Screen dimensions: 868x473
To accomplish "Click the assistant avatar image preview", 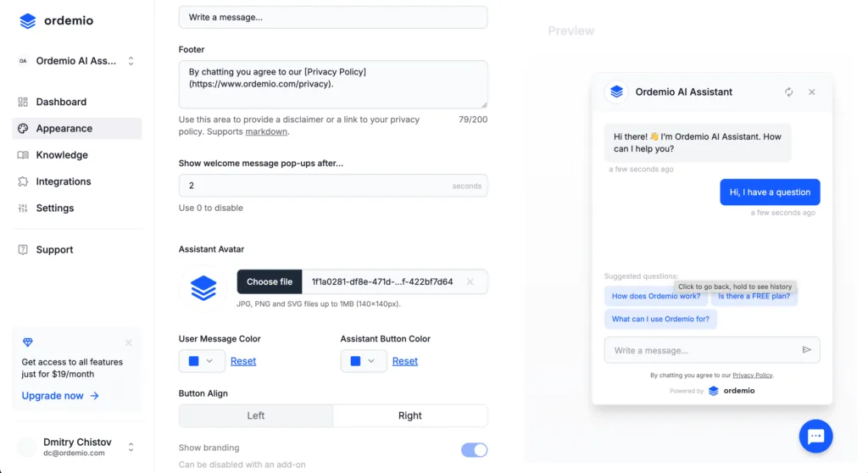I will click(203, 288).
